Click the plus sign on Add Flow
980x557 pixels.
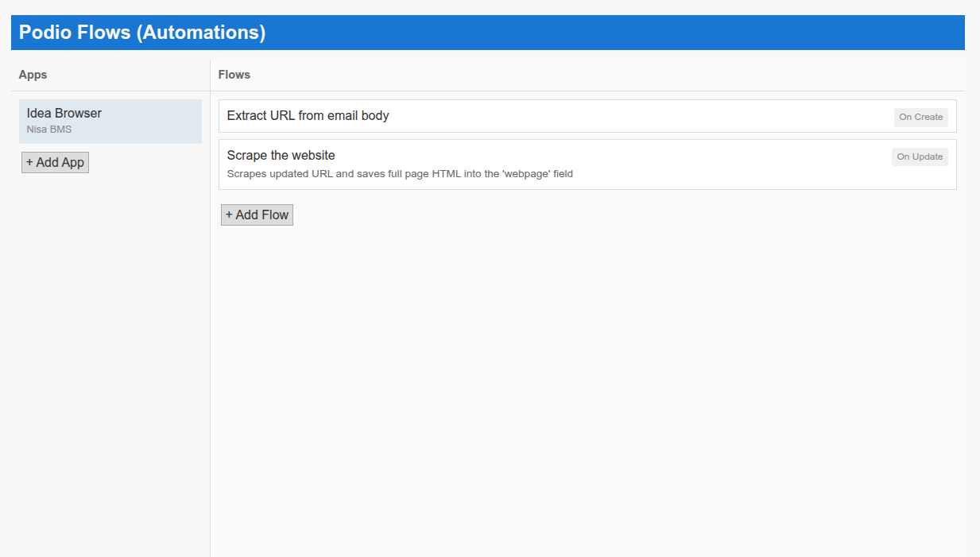click(x=229, y=215)
